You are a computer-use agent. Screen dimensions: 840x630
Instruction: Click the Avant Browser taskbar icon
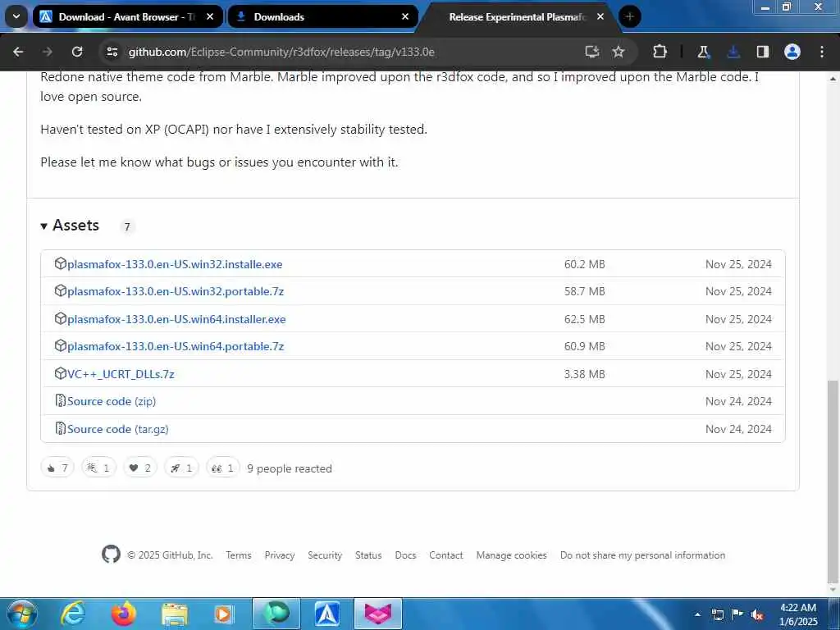[x=326, y=614]
